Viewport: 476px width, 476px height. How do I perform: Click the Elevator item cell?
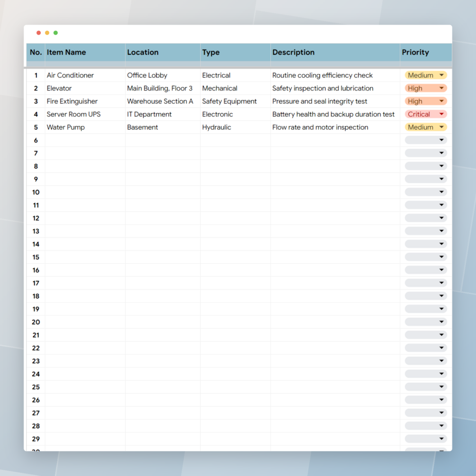point(85,89)
